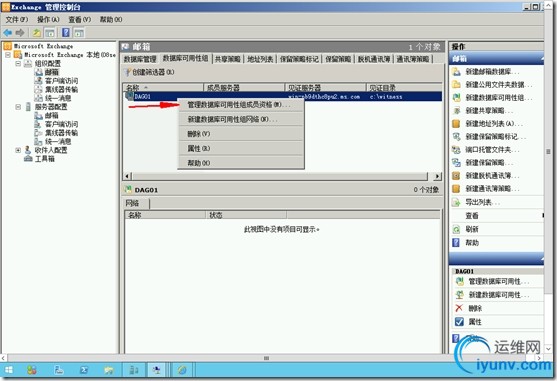The width and height of the screenshot is (557, 381).
Task: Choose 管理数据库可用性组成员资格(M) from the context menu
Action: click(x=241, y=105)
